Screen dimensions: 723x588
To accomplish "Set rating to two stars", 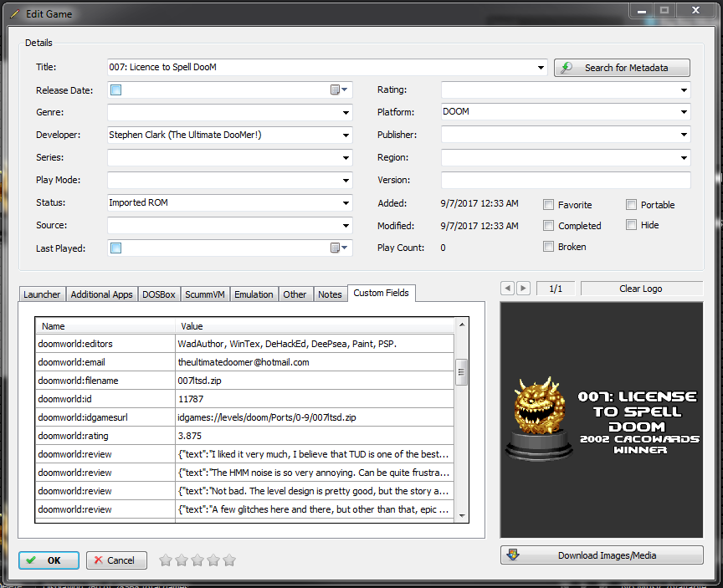I will 182,560.
